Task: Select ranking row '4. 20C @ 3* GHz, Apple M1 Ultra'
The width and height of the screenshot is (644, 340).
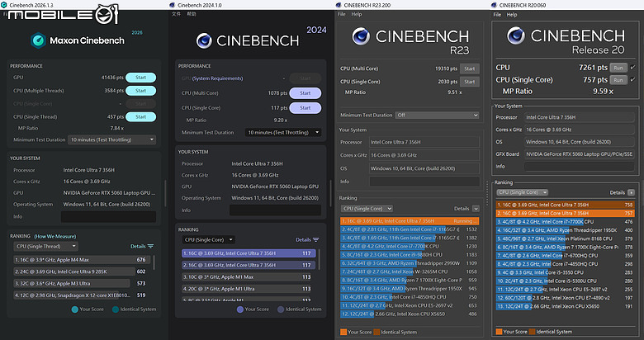Action: (249, 289)
